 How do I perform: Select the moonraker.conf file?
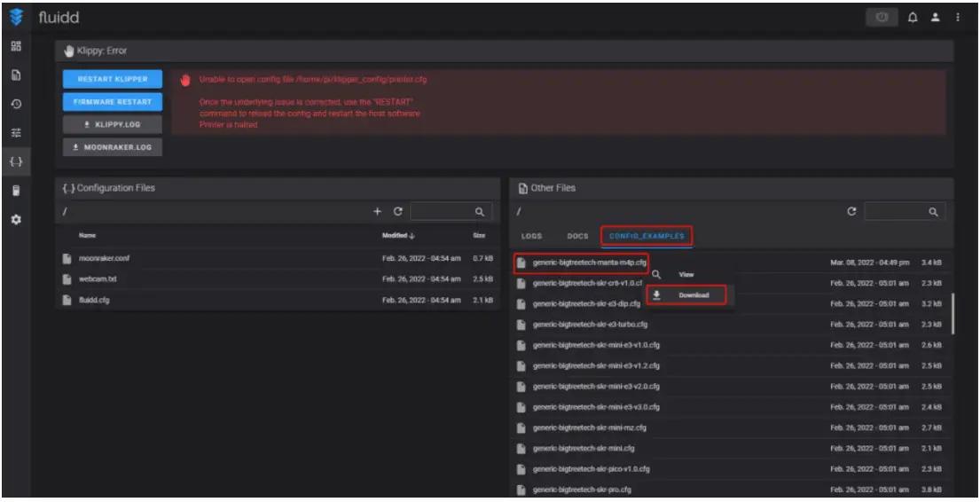278,258
